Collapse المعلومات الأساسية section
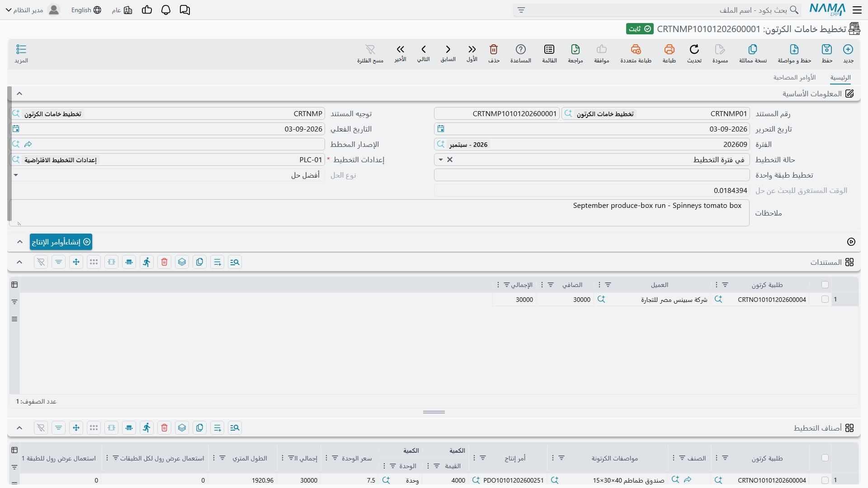 tap(19, 94)
